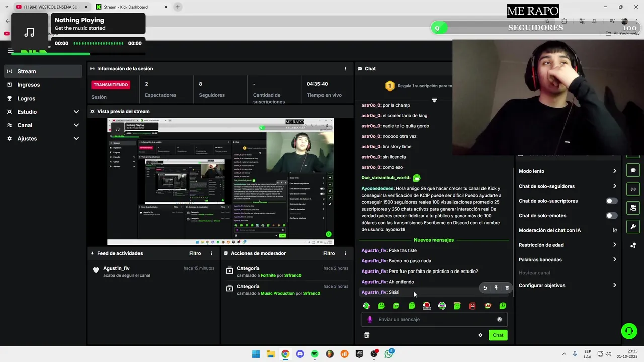
Task: Click reply icon on the Sisisi message
Action: [x=485, y=288]
